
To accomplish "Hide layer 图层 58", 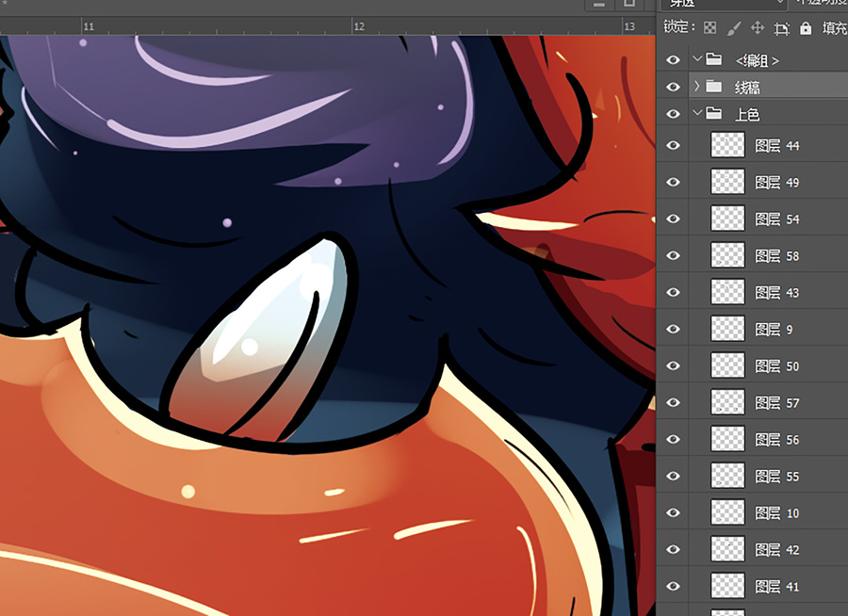I will coord(673,255).
